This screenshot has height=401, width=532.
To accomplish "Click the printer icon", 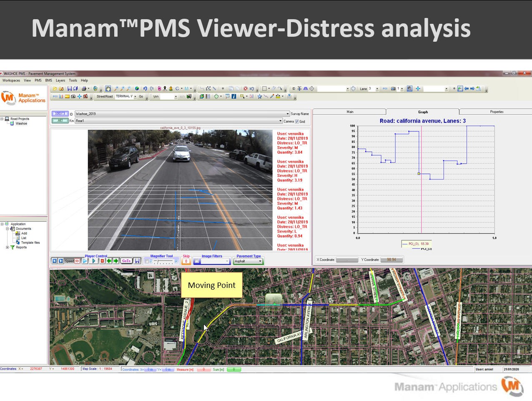I will [84, 89].
